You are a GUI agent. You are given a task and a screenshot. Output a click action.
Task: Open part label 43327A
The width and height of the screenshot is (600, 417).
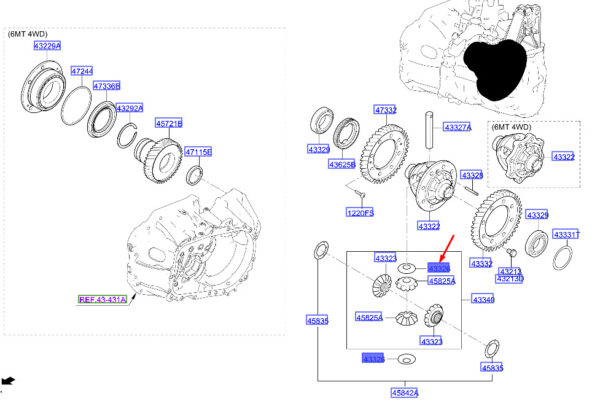(x=458, y=128)
